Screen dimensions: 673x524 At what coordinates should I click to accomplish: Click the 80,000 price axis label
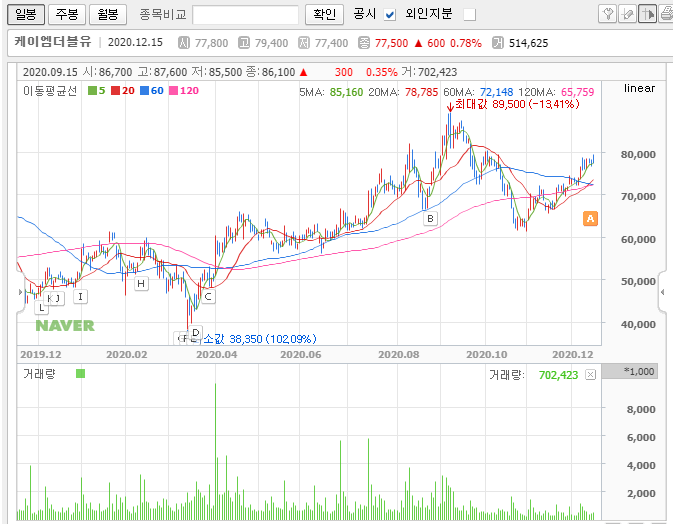[638, 154]
